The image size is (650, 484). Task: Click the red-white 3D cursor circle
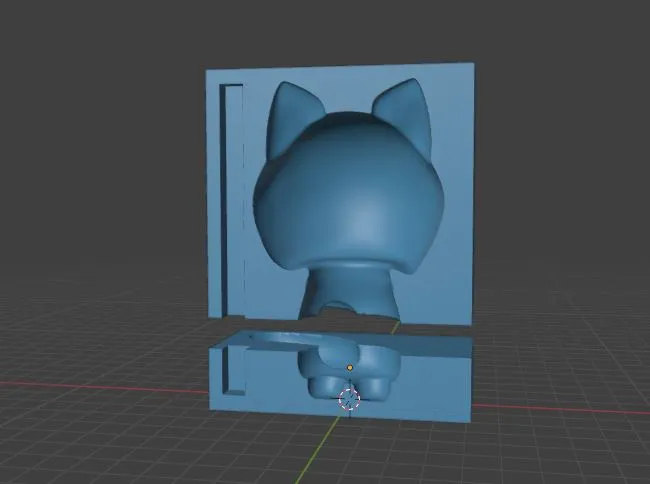[349, 399]
